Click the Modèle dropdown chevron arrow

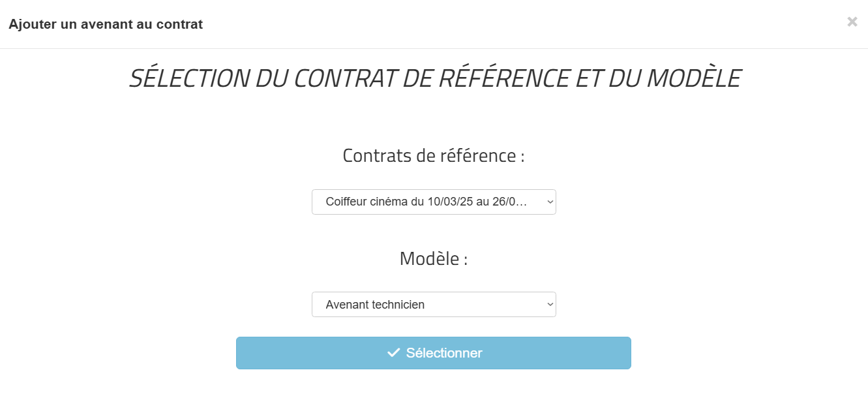coord(550,305)
